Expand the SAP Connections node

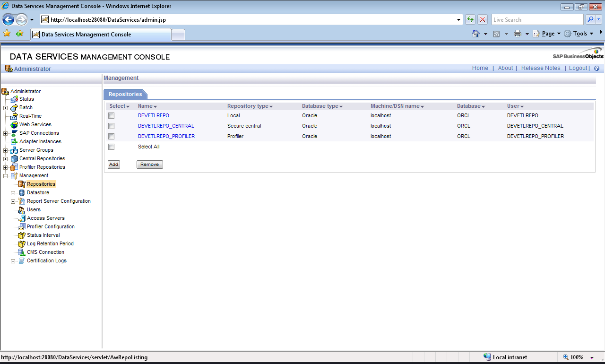click(x=6, y=133)
